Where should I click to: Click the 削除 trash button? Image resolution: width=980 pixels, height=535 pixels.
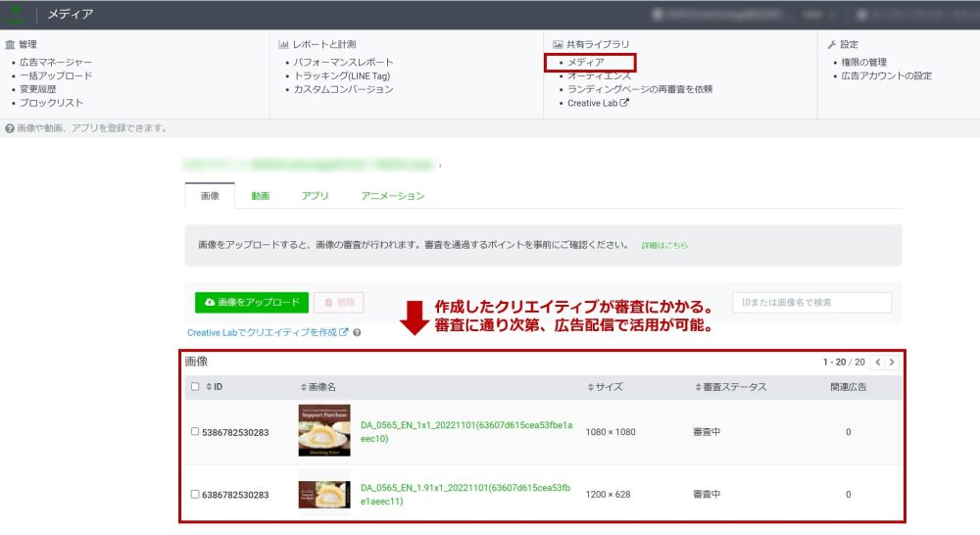339,303
